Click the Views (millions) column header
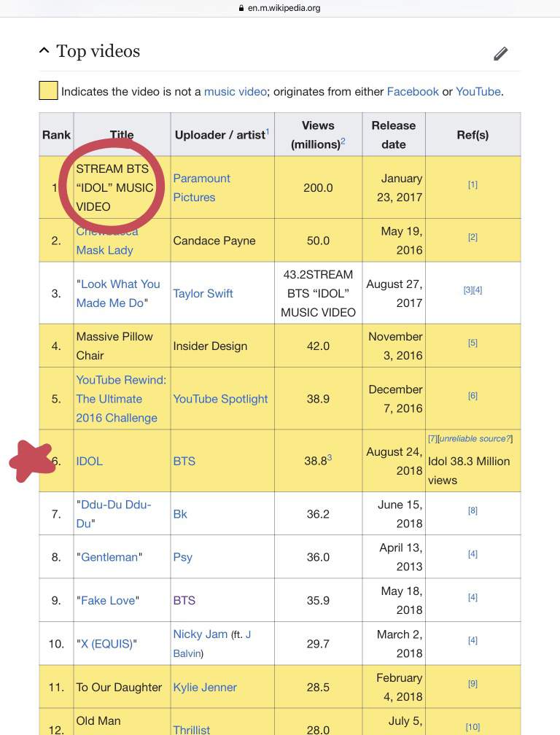 point(318,135)
